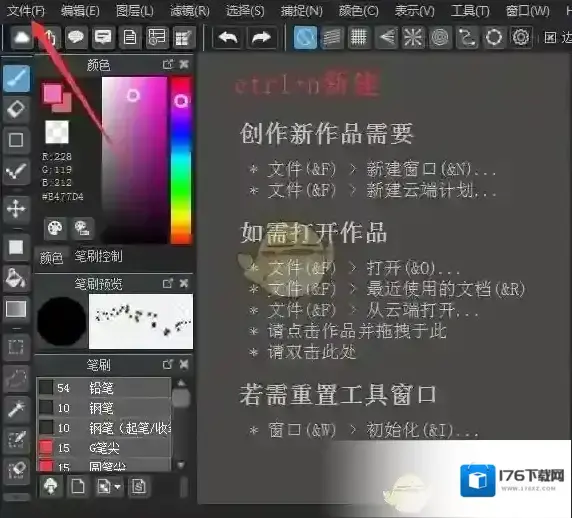572x518 pixels.
Task: Open snap settings gear icon
Action: click(x=521, y=37)
